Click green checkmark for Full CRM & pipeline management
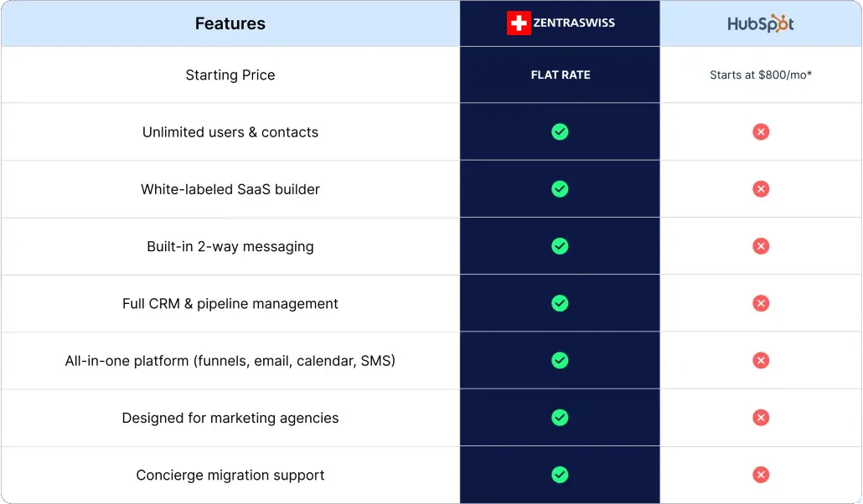 click(x=560, y=304)
